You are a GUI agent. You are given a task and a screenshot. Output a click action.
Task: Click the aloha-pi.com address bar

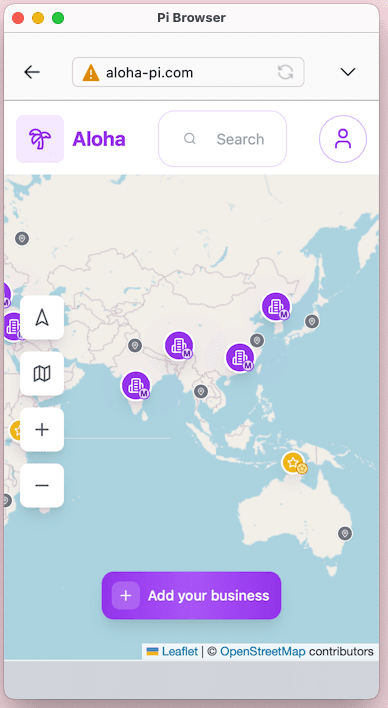(x=188, y=72)
